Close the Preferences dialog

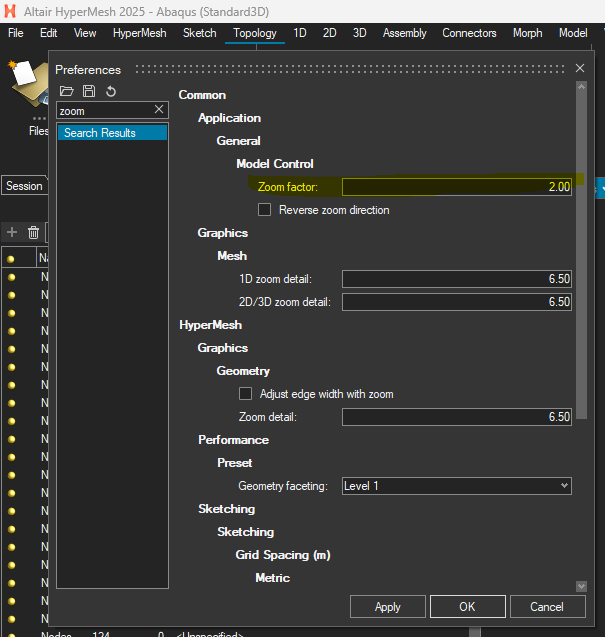coord(580,68)
